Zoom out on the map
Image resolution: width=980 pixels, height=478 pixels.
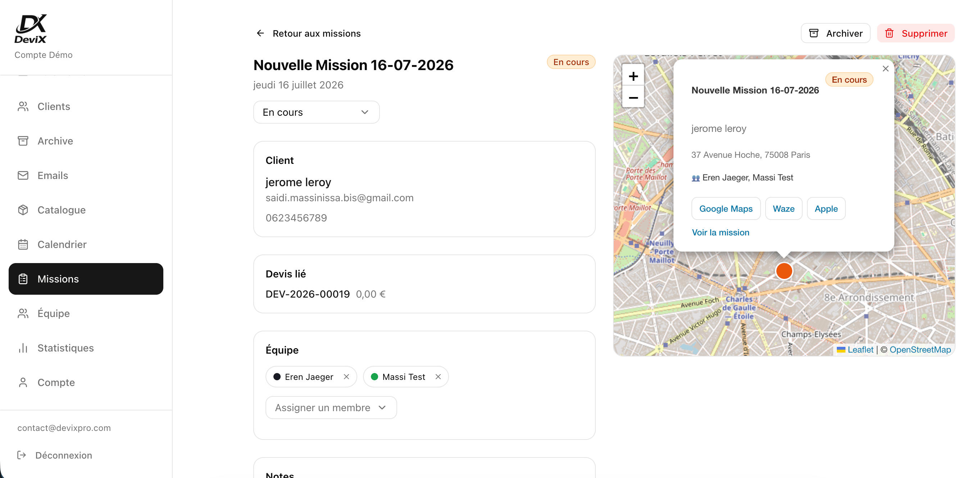(x=633, y=98)
